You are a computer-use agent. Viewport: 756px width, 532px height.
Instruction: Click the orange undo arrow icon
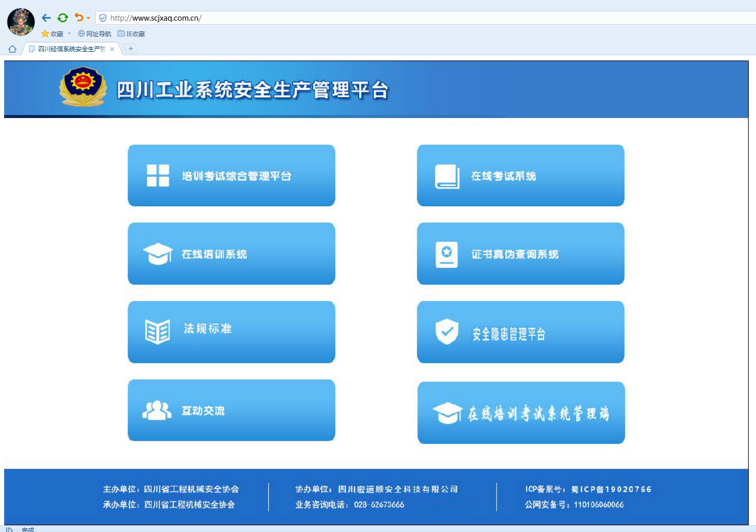click(x=79, y=18)
